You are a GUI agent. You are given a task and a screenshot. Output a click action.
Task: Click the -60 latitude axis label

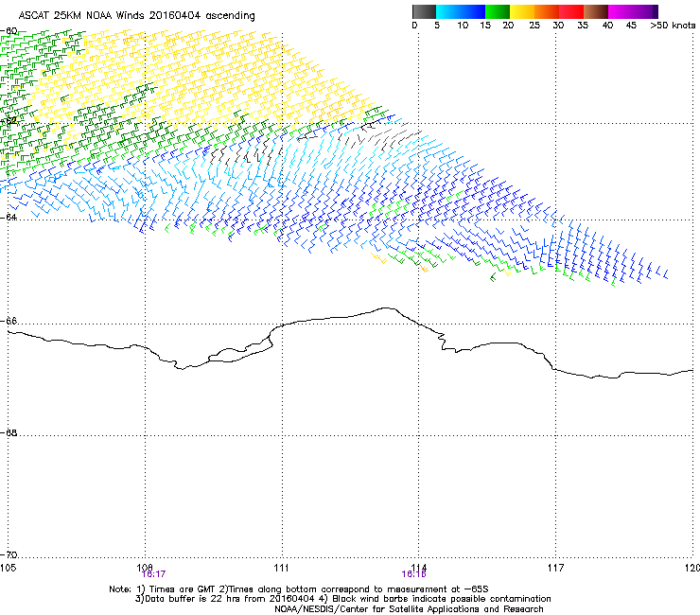(9, 31)
